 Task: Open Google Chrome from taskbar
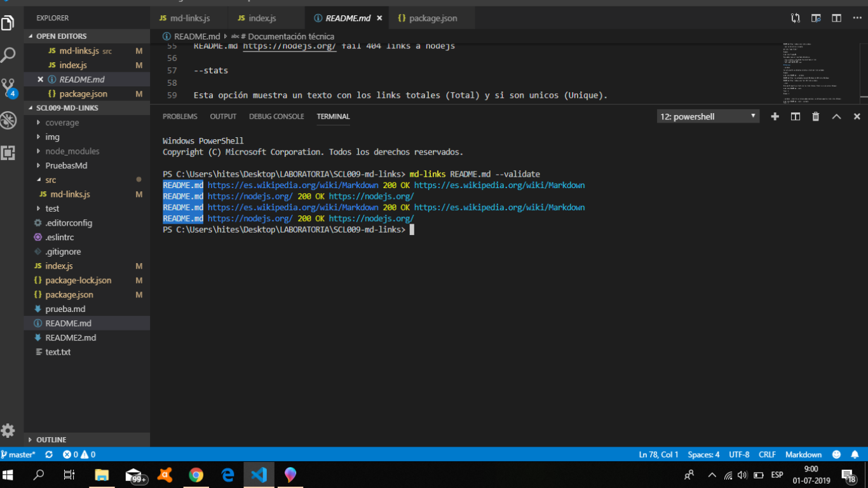pos(196,475)
